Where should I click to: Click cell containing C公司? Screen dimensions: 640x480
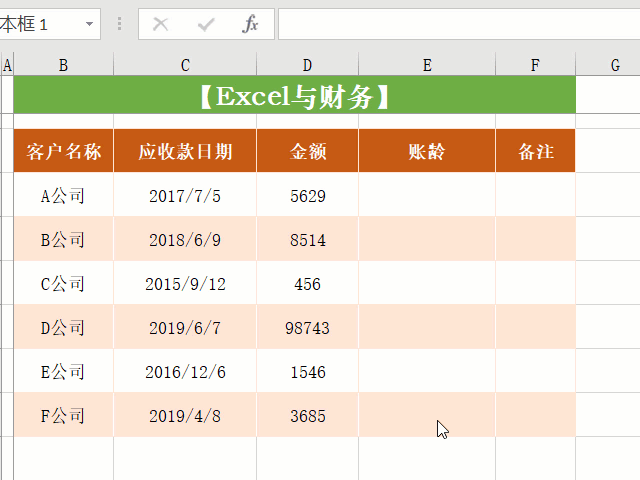click(63, 282)
